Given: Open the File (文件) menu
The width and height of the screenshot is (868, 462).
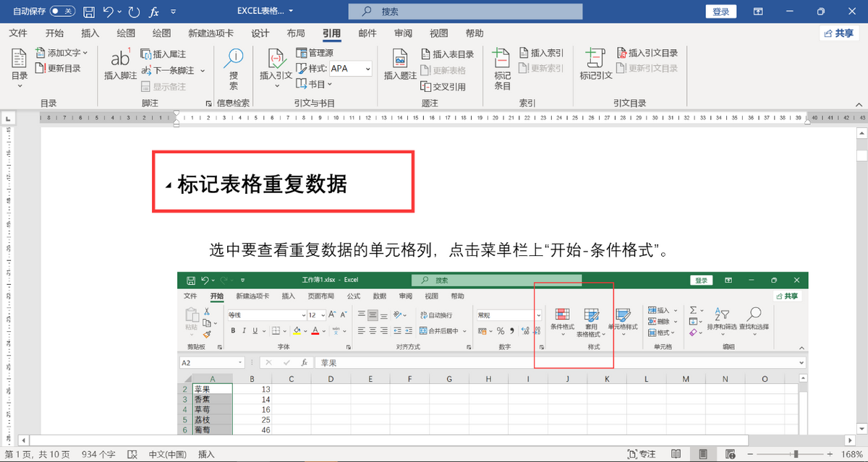Looking at the screenshot, I should pos(18,33).
